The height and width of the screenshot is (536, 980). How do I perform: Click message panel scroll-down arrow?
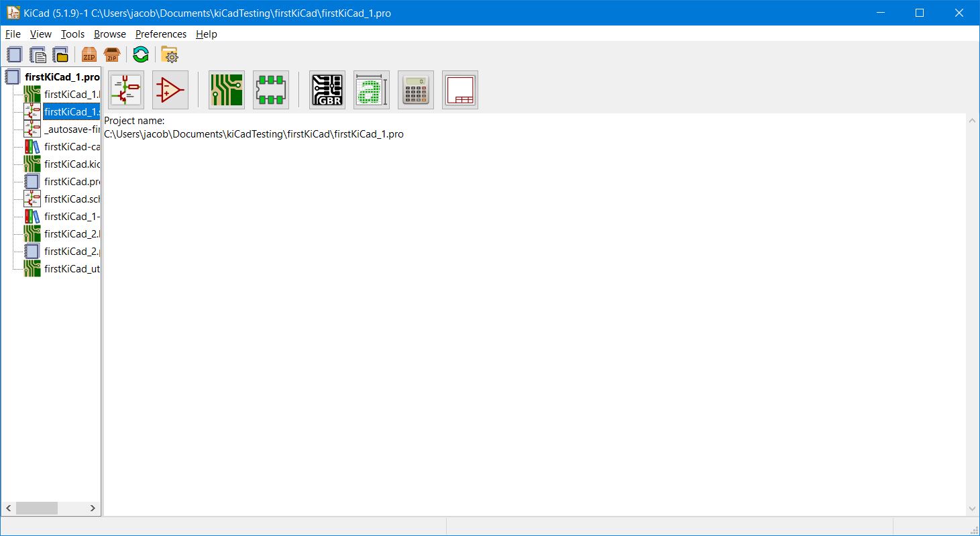972,509
